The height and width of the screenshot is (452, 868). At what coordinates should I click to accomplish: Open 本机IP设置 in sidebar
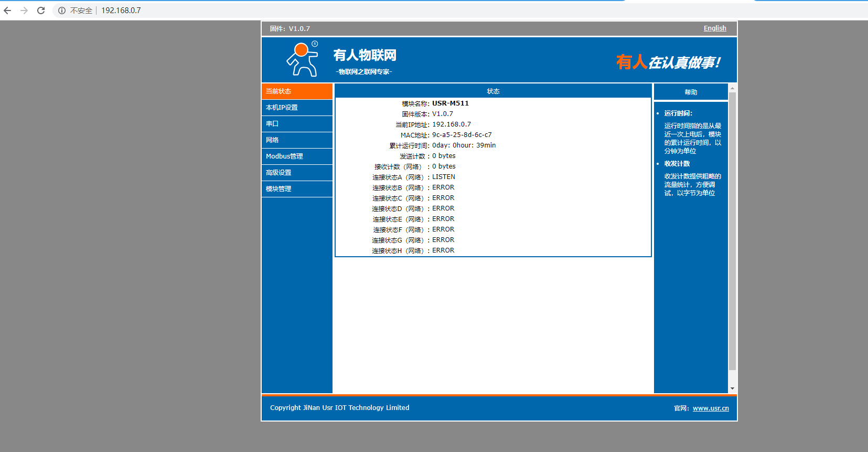(x=297, y=108)
